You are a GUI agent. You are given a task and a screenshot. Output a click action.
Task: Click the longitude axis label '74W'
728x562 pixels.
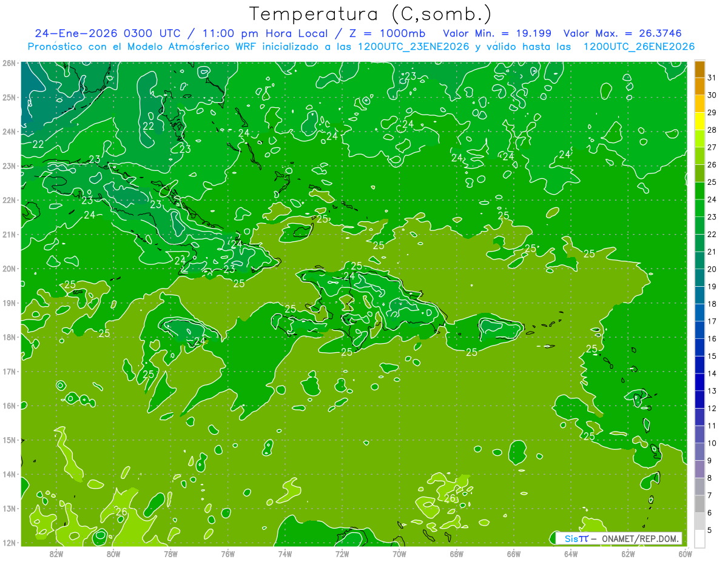pos(285,554)
